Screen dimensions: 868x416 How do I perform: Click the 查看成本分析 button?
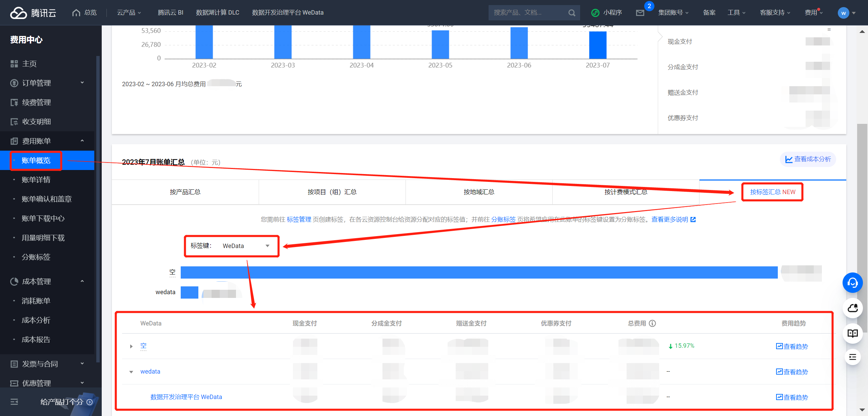[808, 159]
